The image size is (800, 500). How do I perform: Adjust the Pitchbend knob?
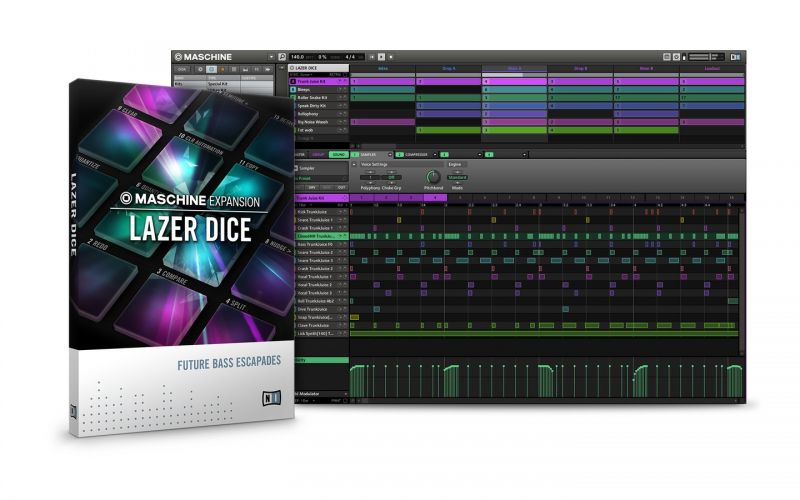(433, 177)
